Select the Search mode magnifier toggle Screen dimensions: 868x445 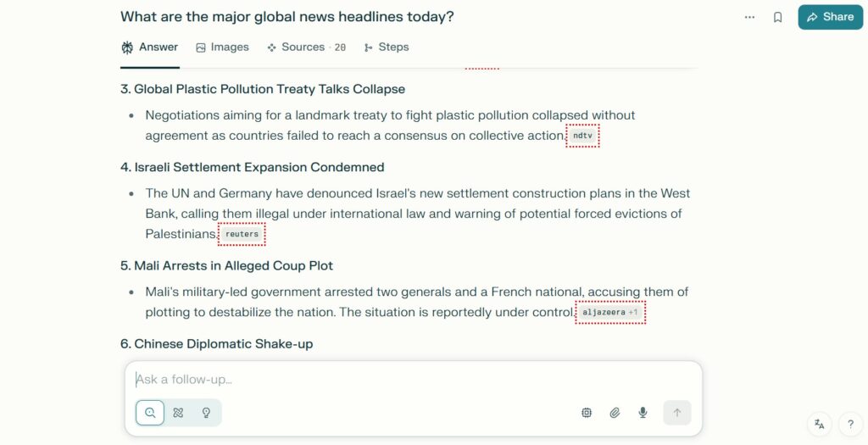[x=150, y=412]
